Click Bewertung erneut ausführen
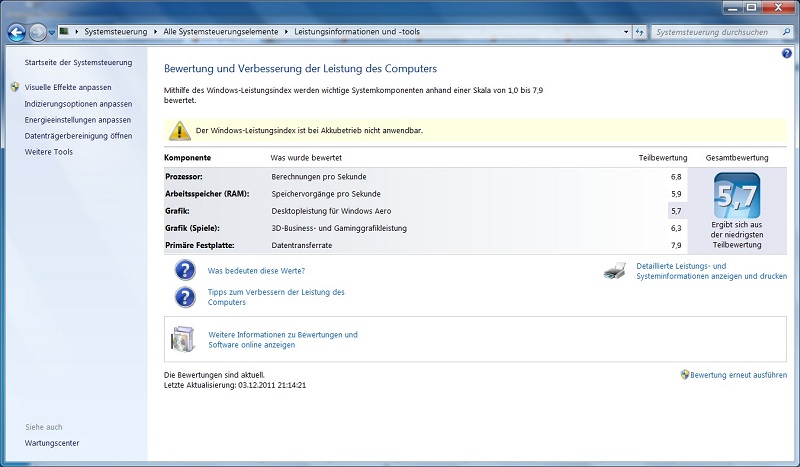This screenshot has height=467, width=800. [x=738, y=375]
